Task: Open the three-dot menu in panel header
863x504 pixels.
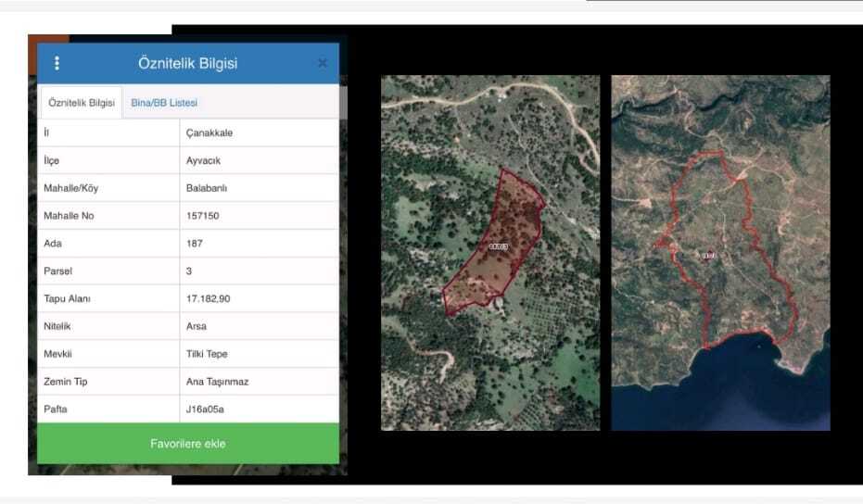Action: 57,63
